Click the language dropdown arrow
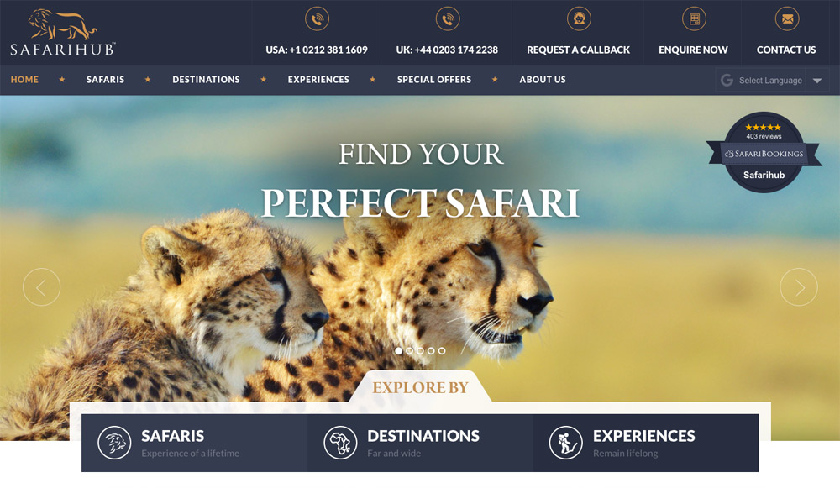Viewport: 840px width, 504px height. click(x=817, y=81)
